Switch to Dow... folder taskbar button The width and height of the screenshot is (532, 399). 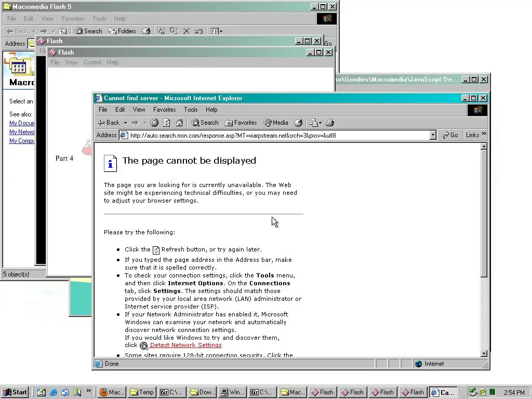coord(202,392)
